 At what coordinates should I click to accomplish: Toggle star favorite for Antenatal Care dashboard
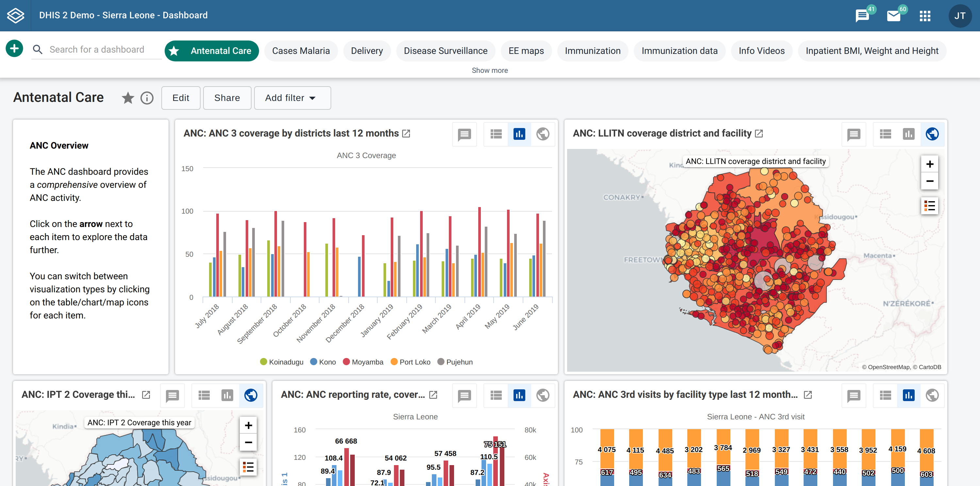coord(128,98)
